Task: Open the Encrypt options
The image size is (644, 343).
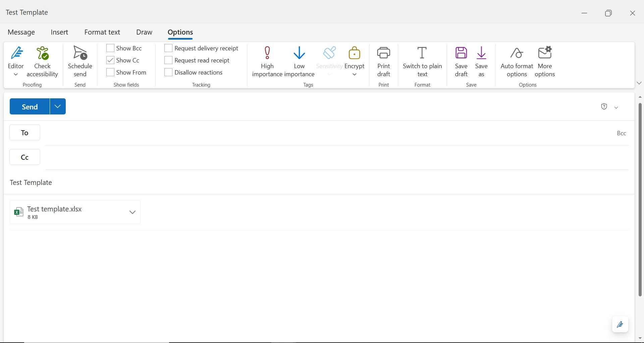Action: click(354, 61)
